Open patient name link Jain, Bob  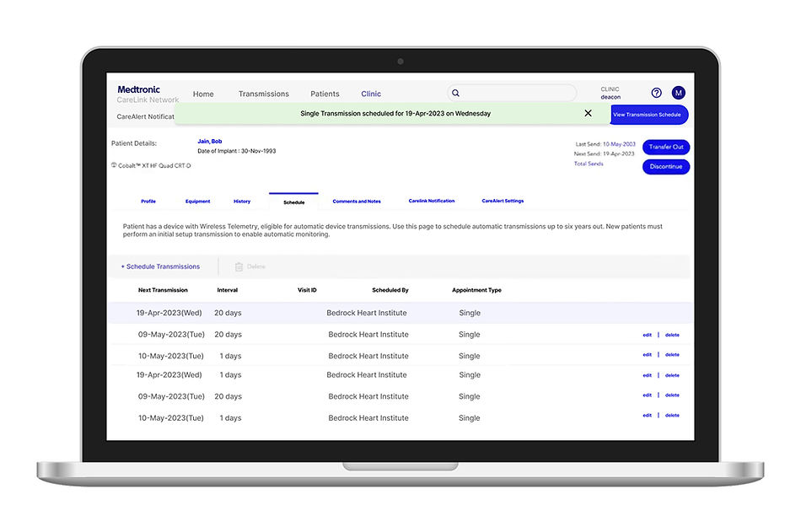click(x=209, y=141)
